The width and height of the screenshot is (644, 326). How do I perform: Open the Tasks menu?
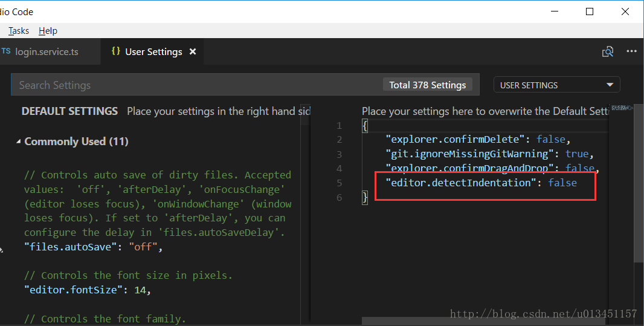[x=19, y=31]
